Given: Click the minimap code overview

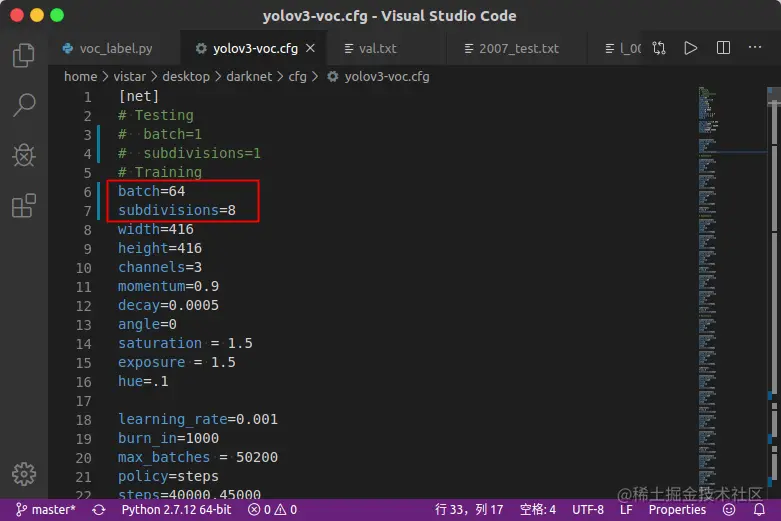Looking at the screenshot, I should point(732,291).
